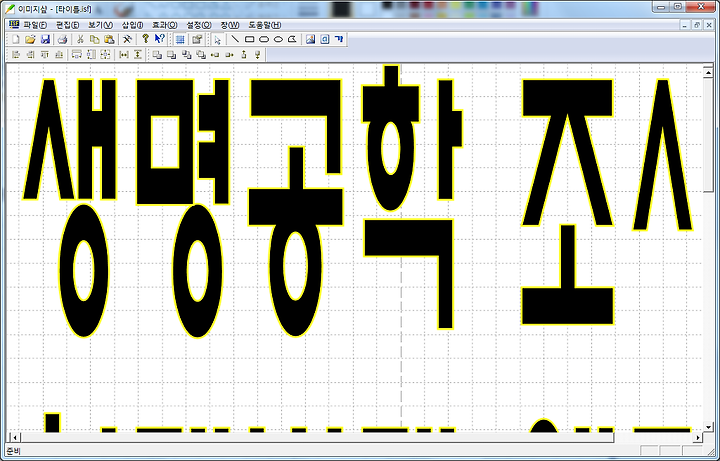Make objects same width icon
The width and height of the screenshot is (720, 461).
(x=77, y=55)
